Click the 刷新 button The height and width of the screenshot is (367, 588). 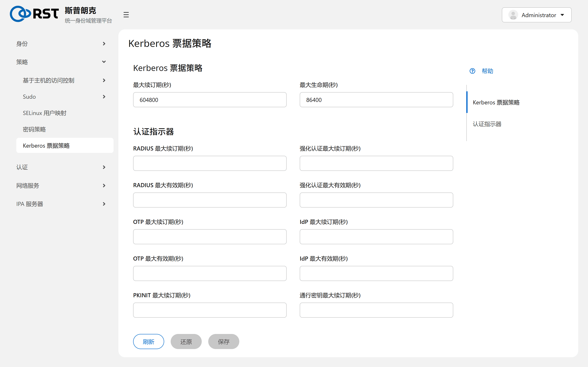[148, 342]
